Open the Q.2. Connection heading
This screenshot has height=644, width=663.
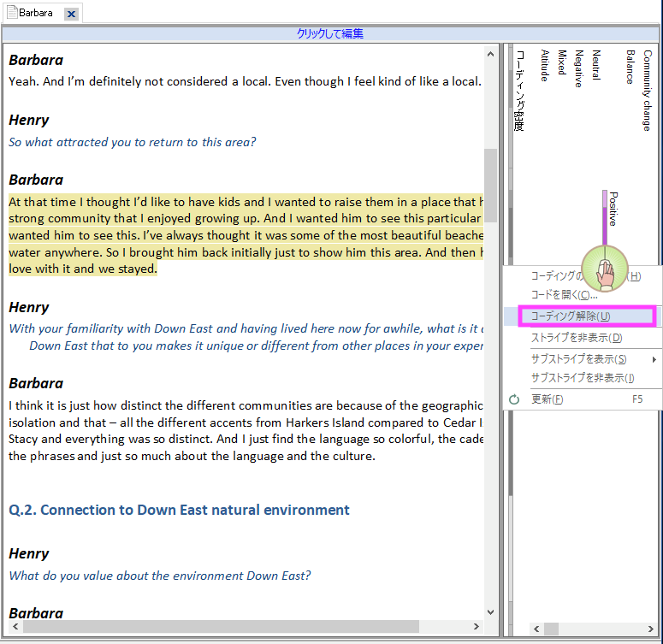click(x=179, y=510)
